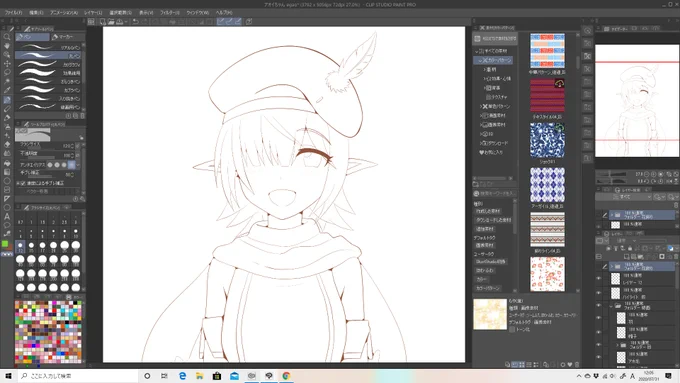Image resolution: width=680 pixels, height=383 pixels.
Task: Select the リアルGペン brush
Action: click(x=49, y=47)
